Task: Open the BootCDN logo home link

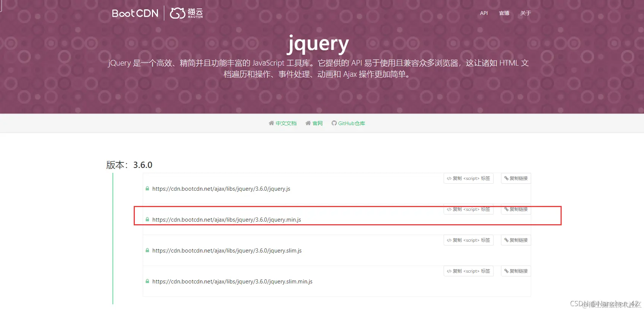Action: click(x=135, y=13)
